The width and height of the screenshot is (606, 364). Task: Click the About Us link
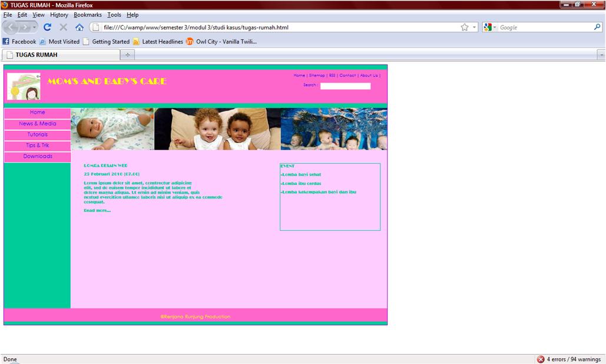click(369, 75)
